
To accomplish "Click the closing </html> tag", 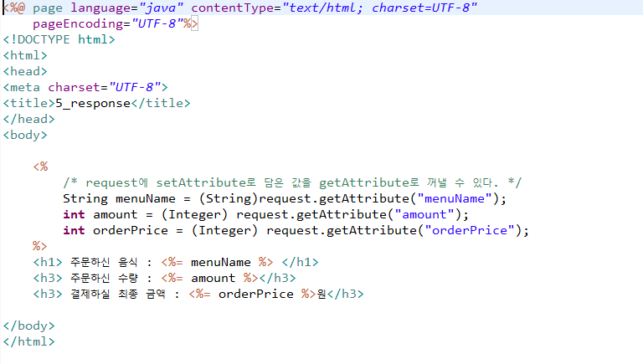I will coord(28,342).
